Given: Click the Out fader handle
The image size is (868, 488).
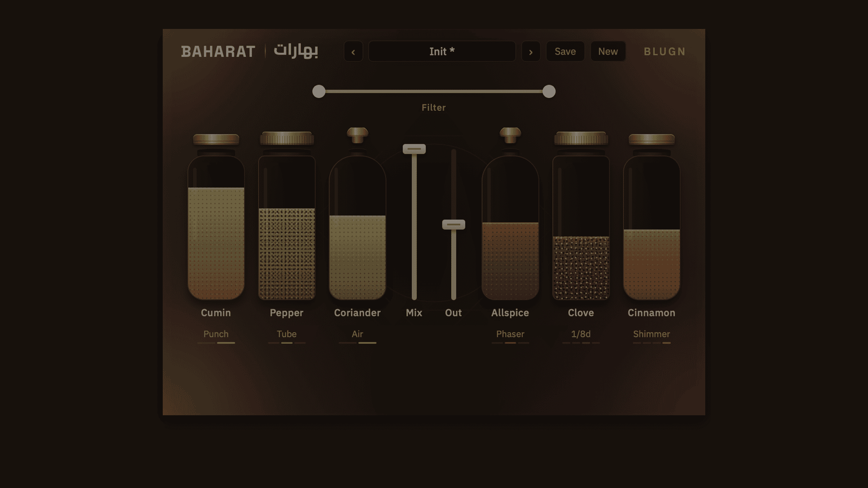Looking at the screenshot, I should point(453,225).
